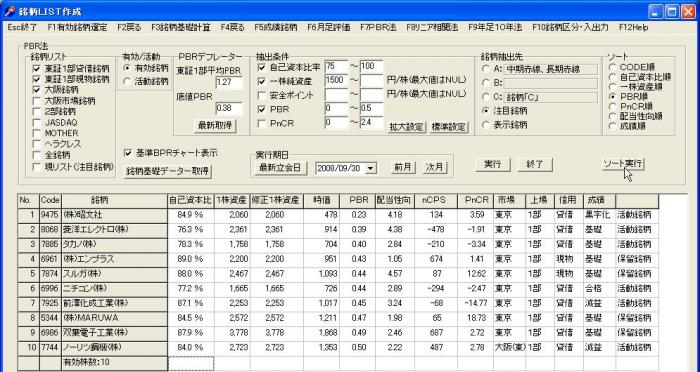Select row (株)MARUWA in table

coord(338,318)
